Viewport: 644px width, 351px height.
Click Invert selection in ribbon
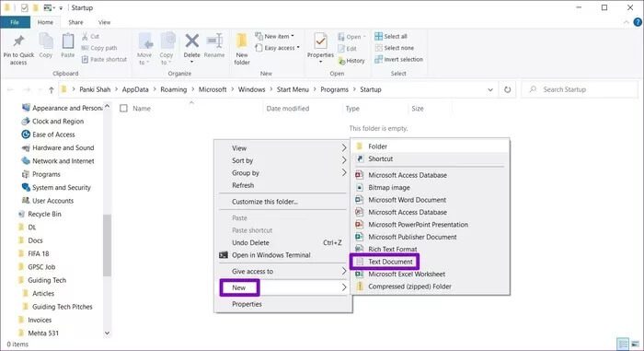398,59
